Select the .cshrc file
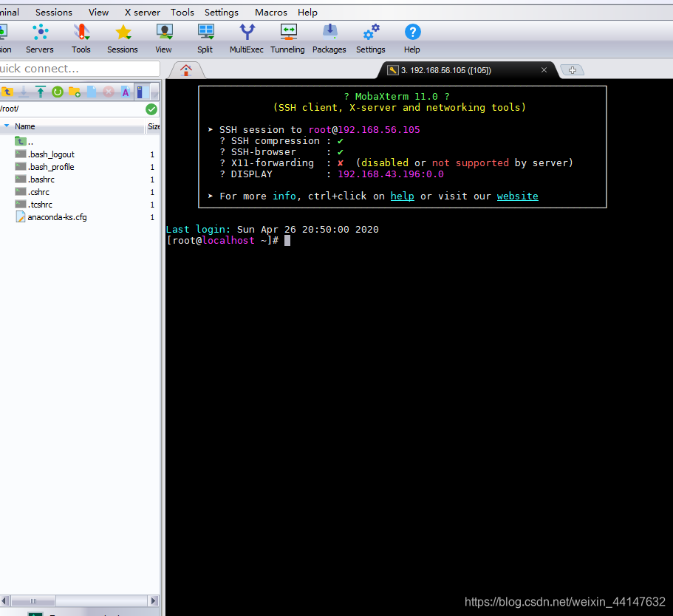The height and width of the screenshot is (616, 673). (x=80, y=192)
